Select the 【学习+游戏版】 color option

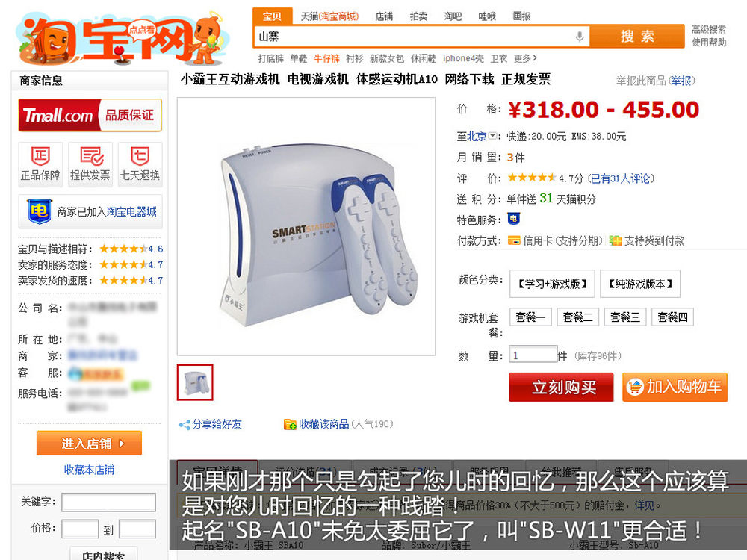click(x=552, y=284)
